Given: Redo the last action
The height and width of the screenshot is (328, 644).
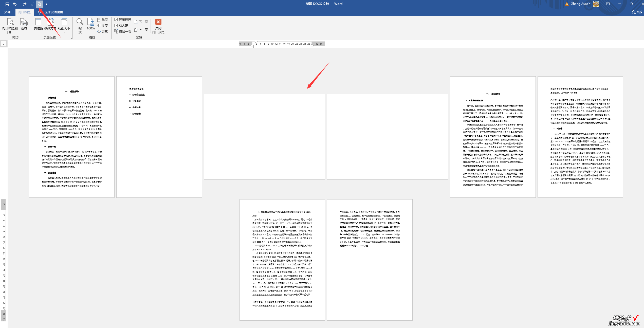Looking at the screenshot, I should 25,4.
